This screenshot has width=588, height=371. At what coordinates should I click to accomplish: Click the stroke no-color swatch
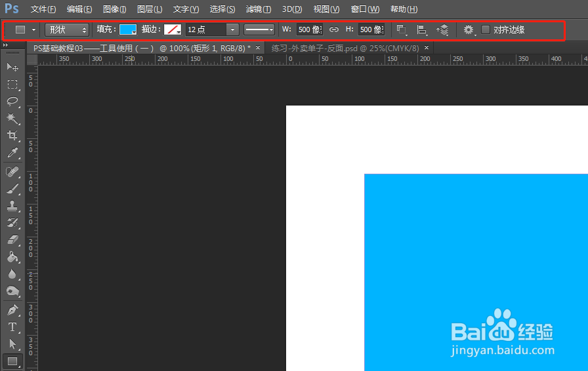[173, 29]
